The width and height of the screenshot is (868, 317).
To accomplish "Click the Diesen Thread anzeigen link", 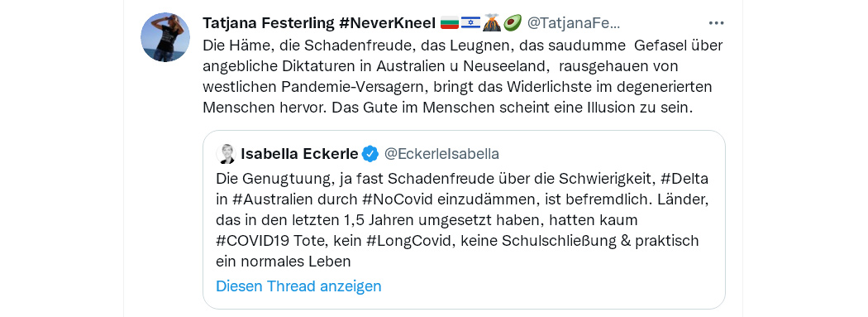I will point(298,286).
